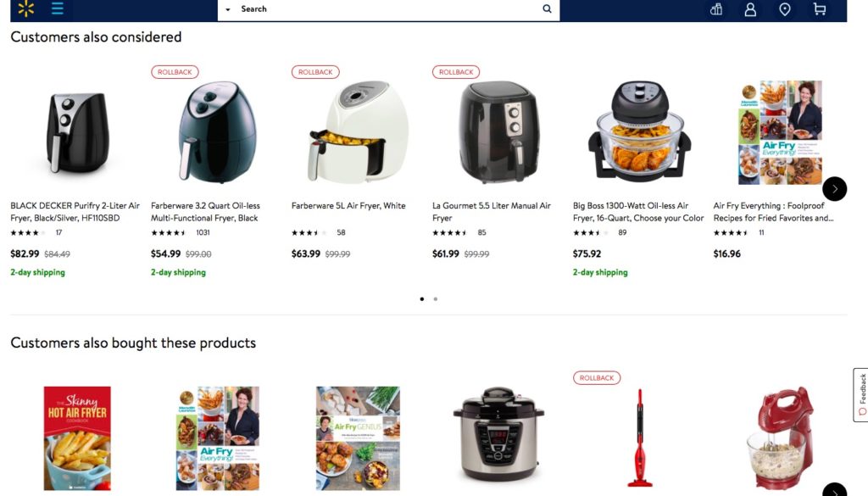Open the hamburger menu

click(x=58, y=8)
